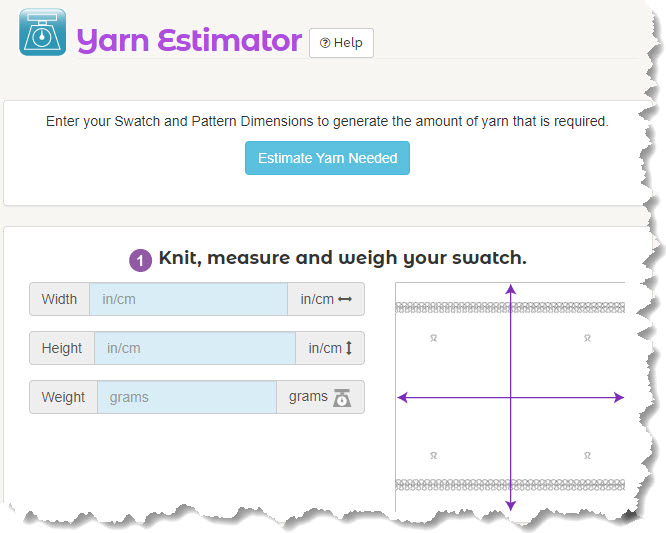Click the top-left stitch symbol in the swatch diagram

click(433, 339)
